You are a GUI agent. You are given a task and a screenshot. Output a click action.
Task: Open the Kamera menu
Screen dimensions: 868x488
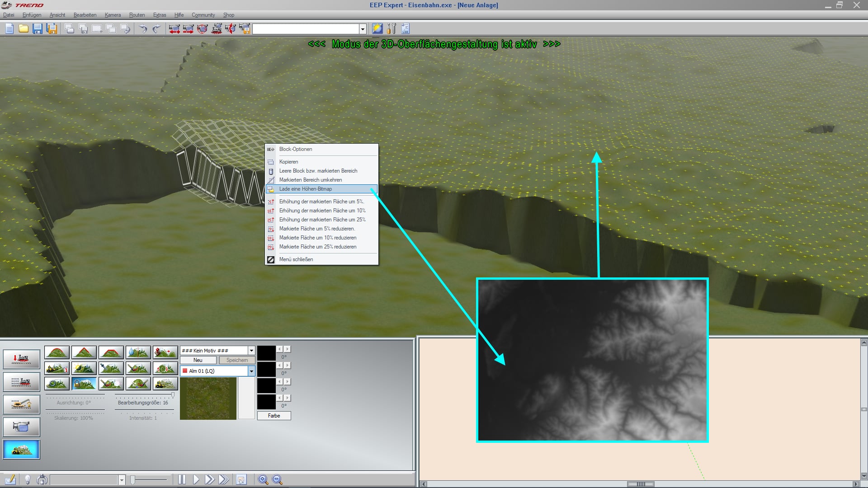pos(113,15)
